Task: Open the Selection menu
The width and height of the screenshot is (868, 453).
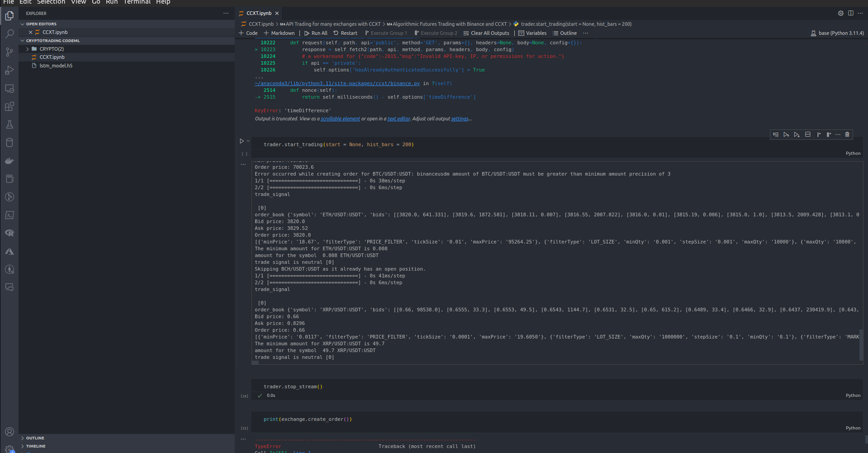Action: [x=51, y=2]
